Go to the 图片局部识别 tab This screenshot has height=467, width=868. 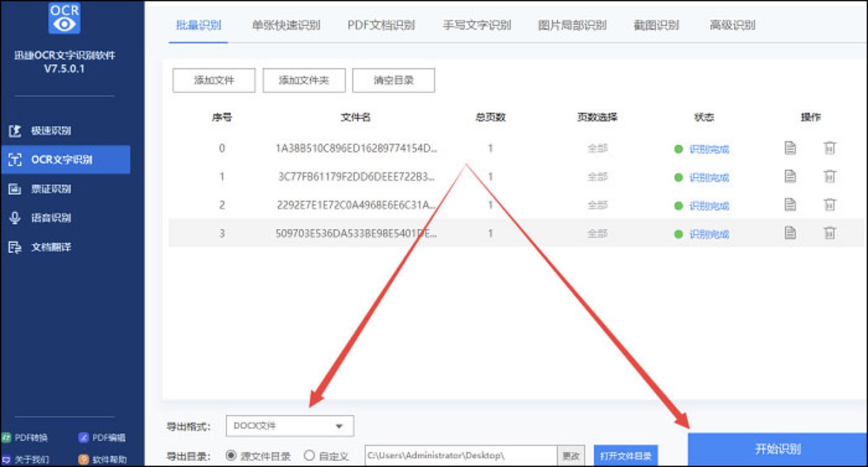(573, 25)
